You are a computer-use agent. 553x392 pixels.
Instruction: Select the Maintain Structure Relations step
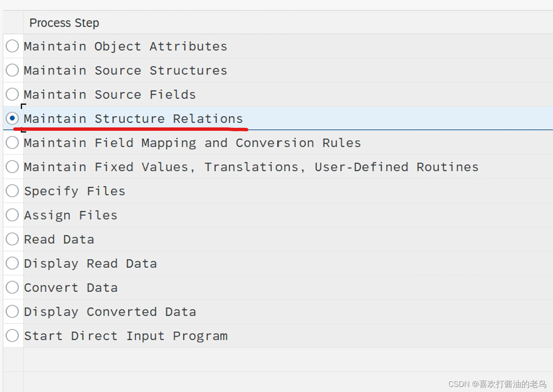click(x=12, y=119)
